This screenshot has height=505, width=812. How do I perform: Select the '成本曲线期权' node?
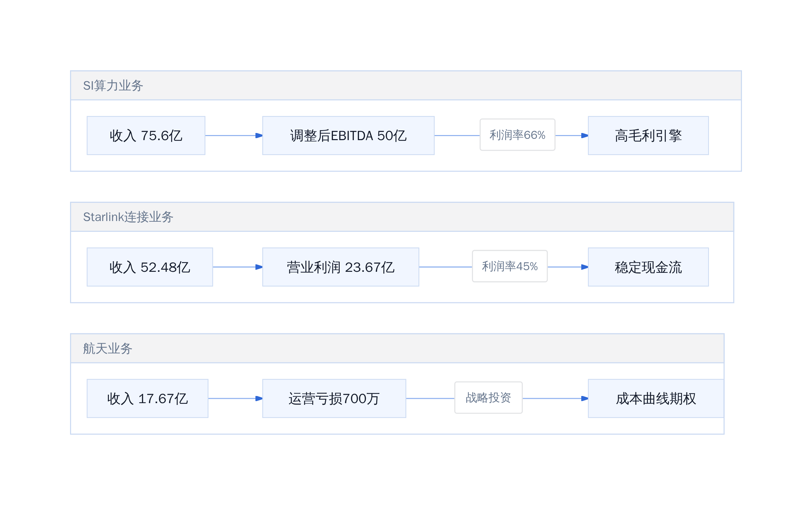tap(656, 398)
